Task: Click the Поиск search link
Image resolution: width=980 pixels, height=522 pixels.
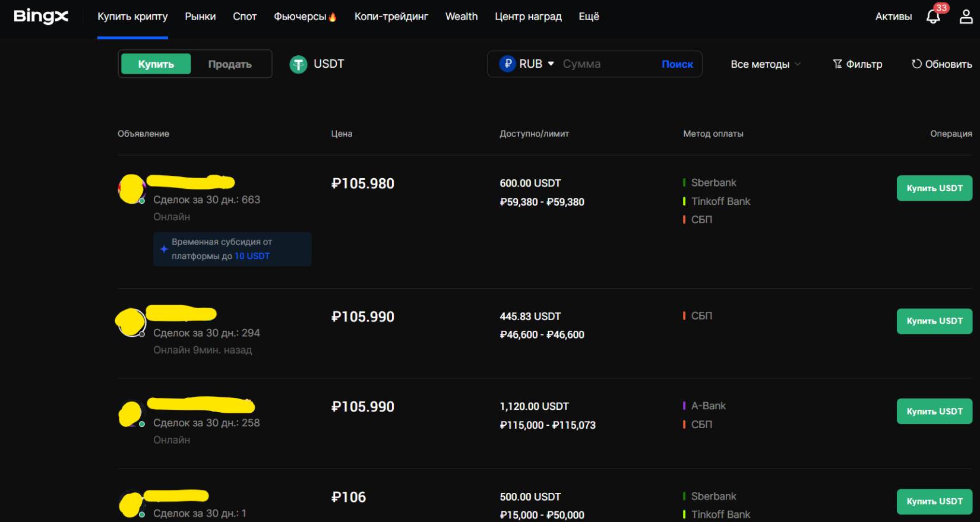Action: pos(677,64)
